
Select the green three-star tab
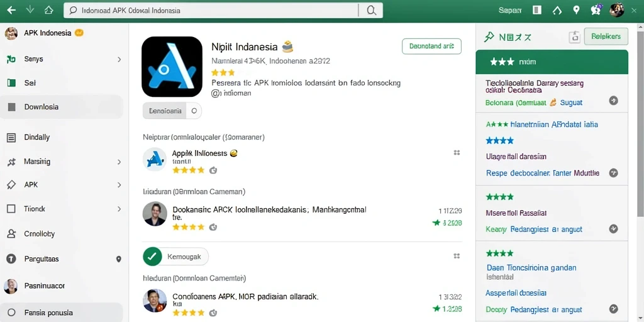tap(552, 62)
